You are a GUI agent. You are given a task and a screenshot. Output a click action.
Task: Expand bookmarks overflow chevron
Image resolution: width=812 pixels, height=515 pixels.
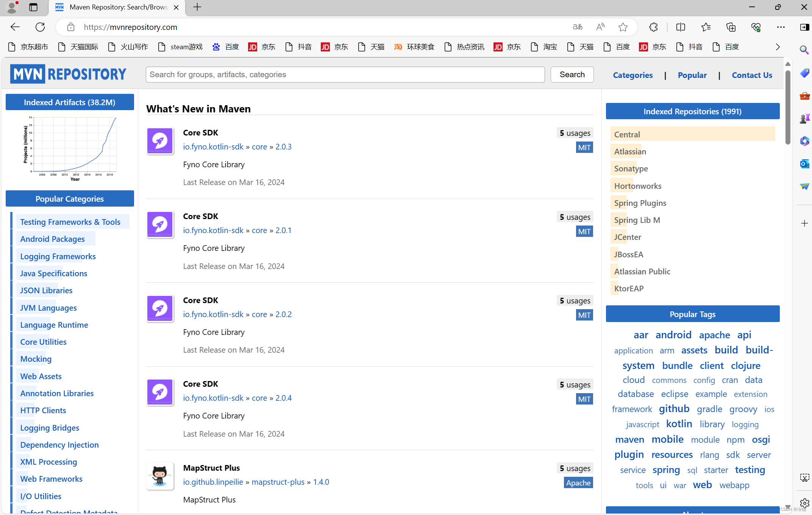[778, 47]
